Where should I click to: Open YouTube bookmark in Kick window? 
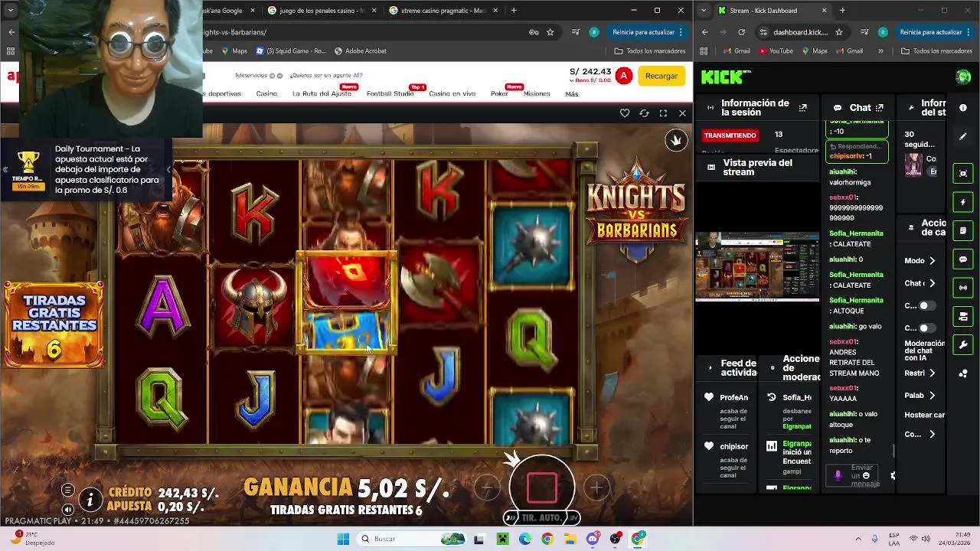(776, 51)
